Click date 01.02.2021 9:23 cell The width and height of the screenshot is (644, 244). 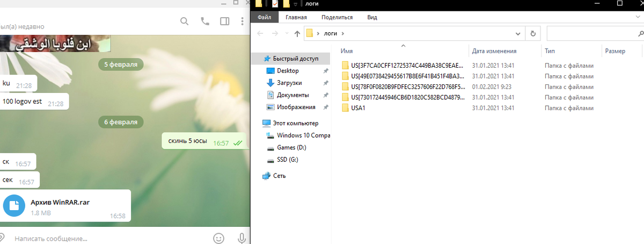(x=491, y=87)
